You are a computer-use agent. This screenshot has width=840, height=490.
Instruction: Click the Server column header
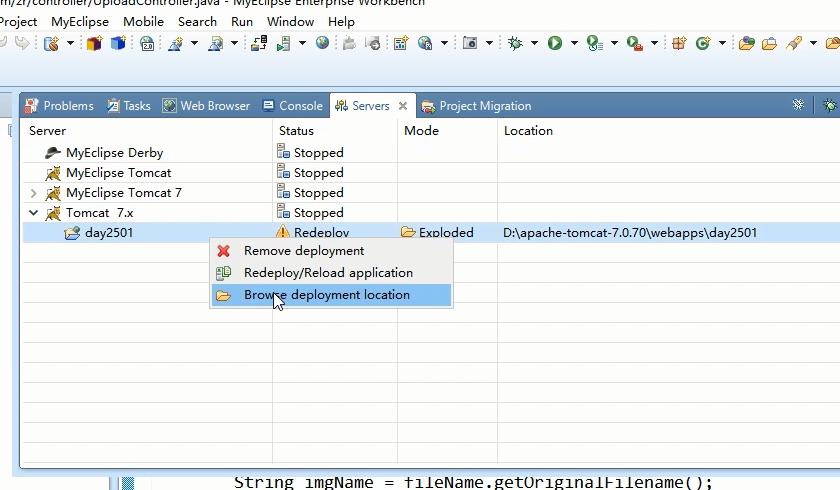click(x=47, y=131)
